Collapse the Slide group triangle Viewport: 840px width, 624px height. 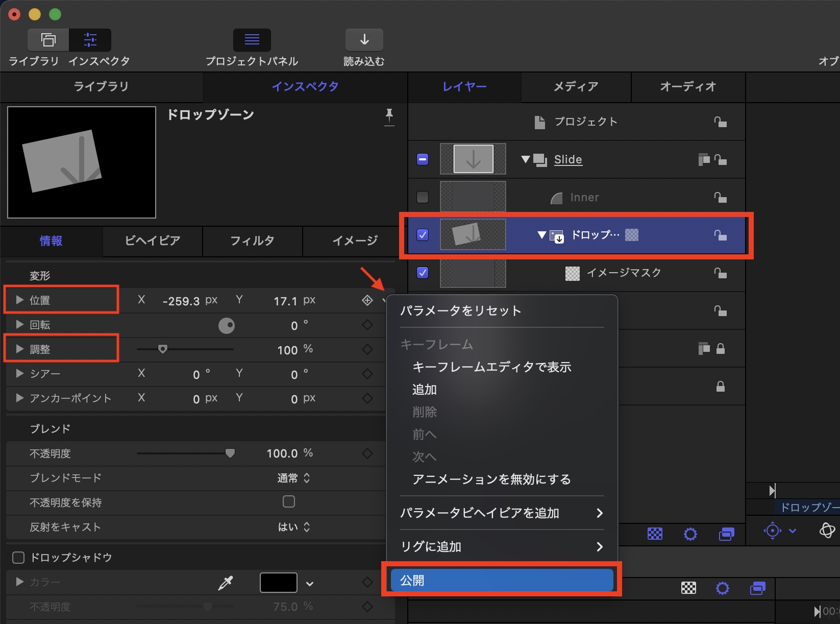(x=525, y=159)
